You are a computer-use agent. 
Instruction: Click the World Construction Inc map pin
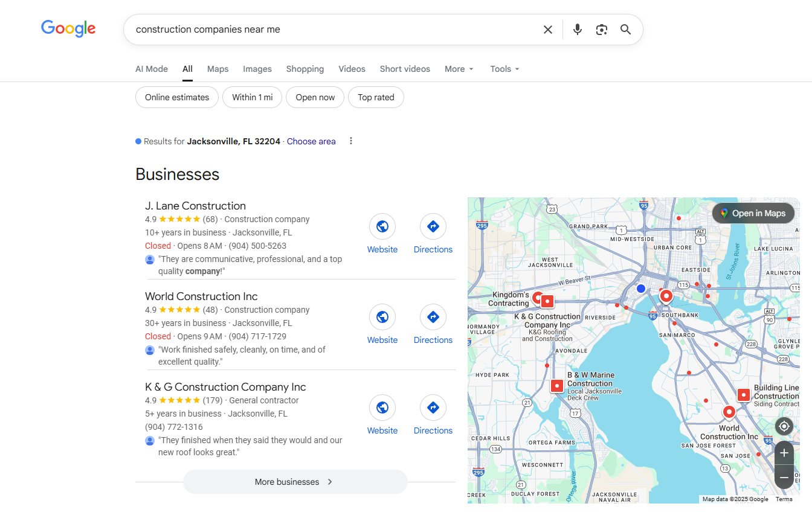(729, 412)
